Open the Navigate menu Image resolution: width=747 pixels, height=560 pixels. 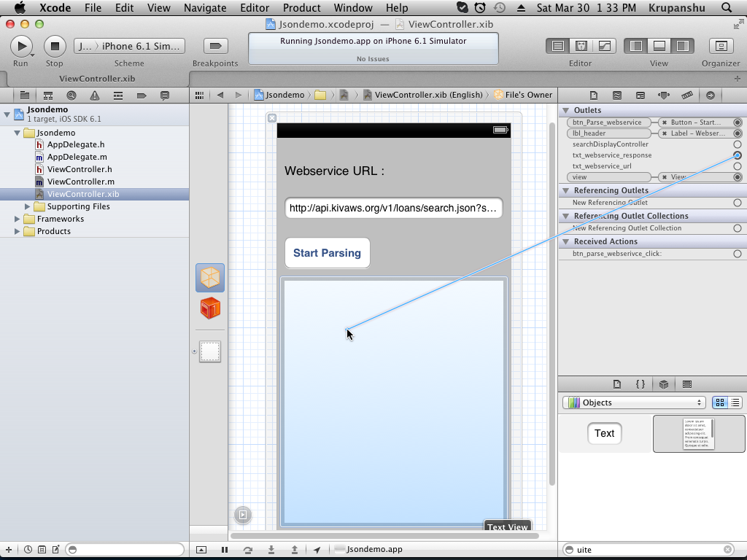coord(205,8)
